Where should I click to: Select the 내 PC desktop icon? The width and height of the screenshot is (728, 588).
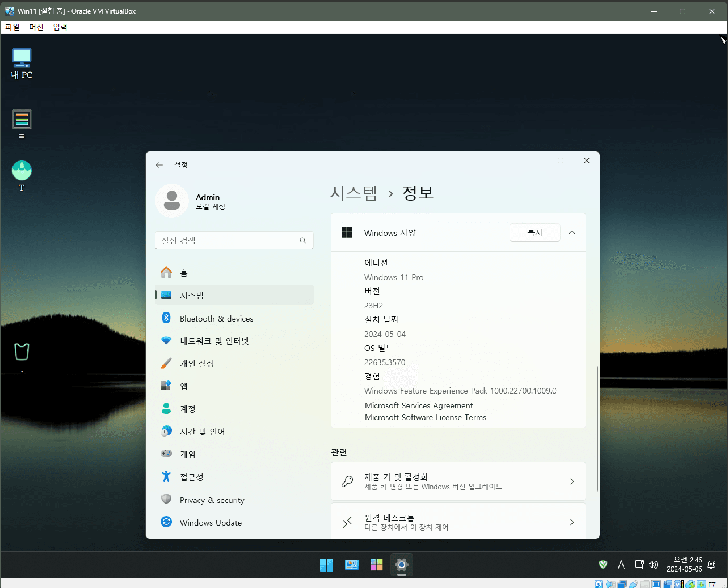coord(22,64)
